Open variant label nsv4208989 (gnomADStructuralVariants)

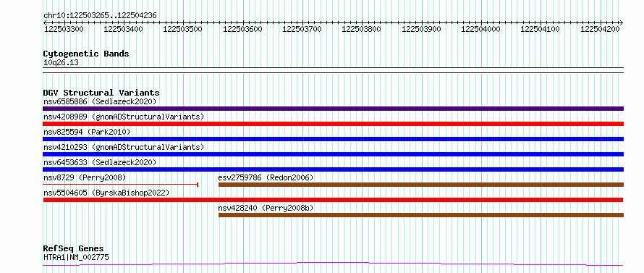tap(124, 117)
